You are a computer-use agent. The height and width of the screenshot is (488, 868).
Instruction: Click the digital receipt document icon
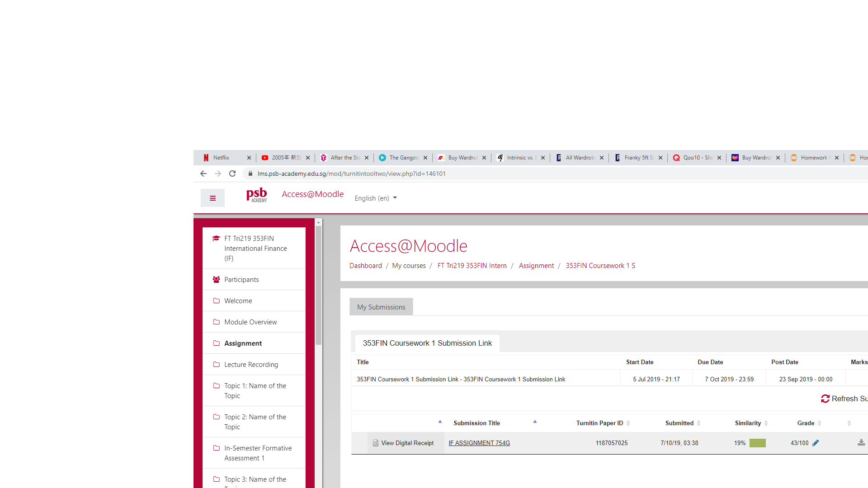point(375,443)
